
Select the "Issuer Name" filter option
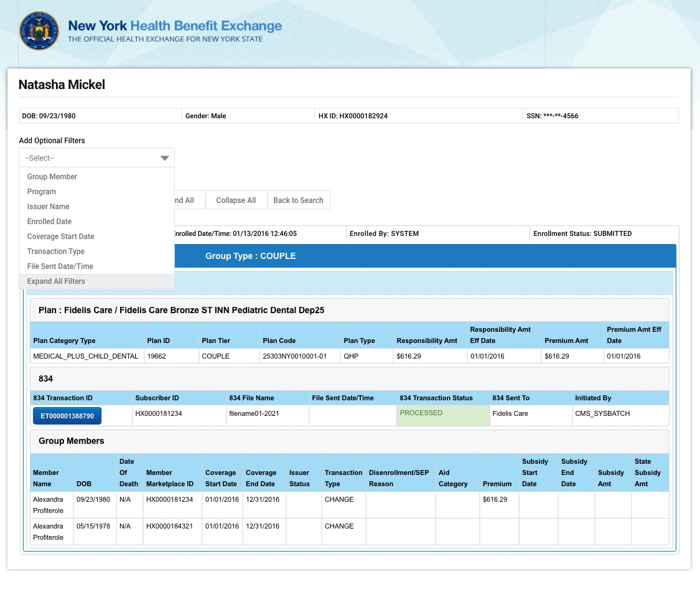tap(49, 207)
